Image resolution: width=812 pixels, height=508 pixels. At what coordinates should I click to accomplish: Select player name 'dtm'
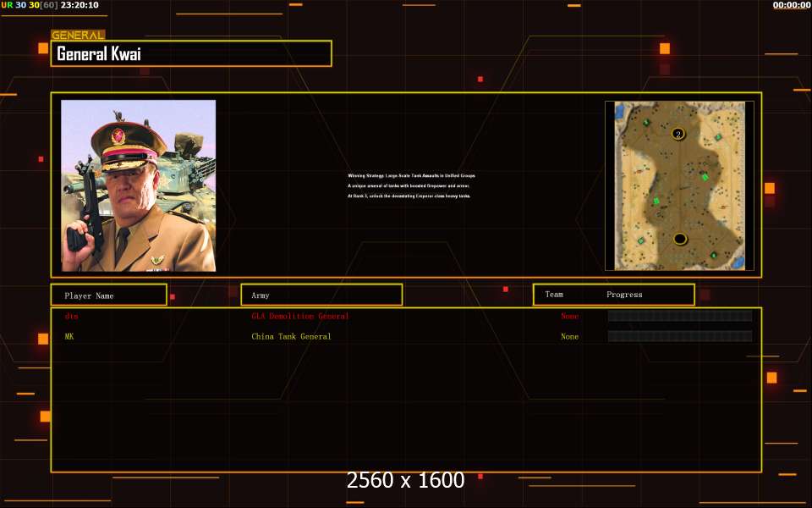pos(71,316)
